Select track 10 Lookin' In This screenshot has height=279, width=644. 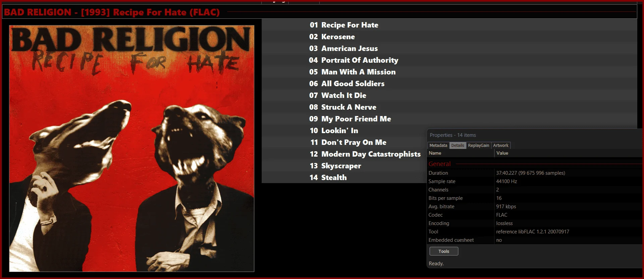click(344, 130)
